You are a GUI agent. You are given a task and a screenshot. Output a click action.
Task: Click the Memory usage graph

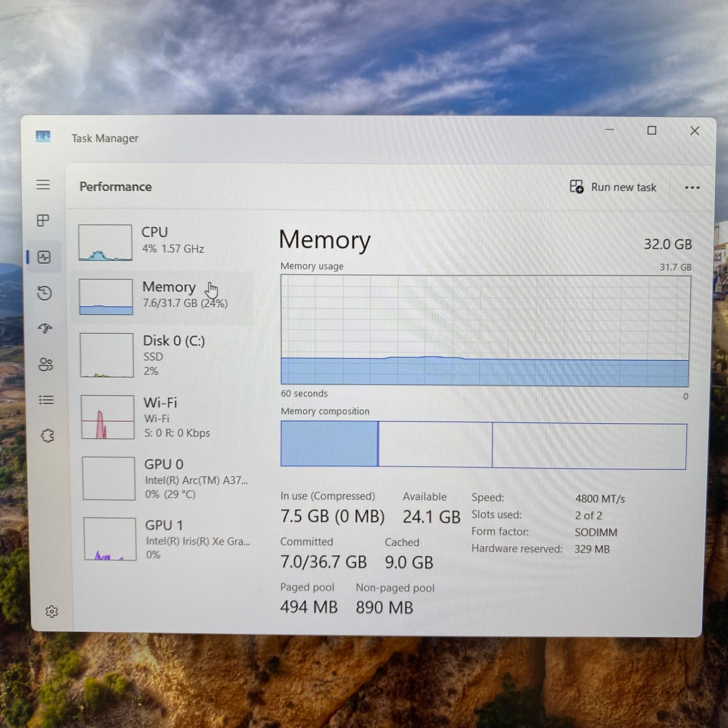[485, 331]
